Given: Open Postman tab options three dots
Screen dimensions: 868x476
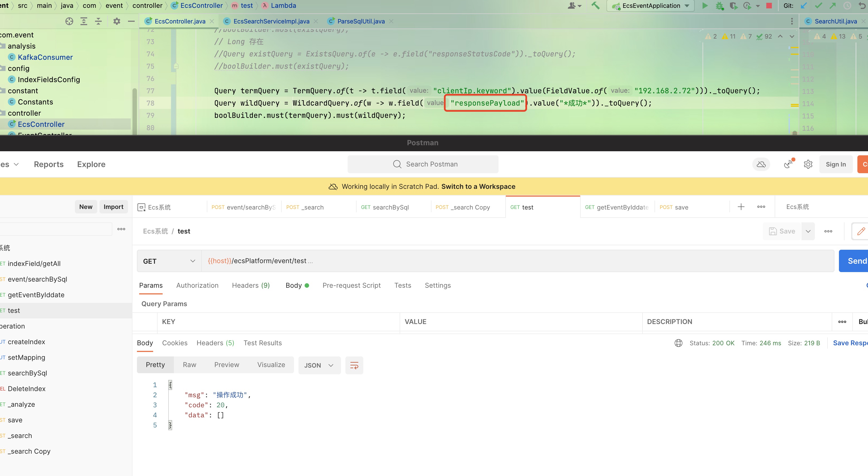Looking at the screenshot, I should pos(761,207).
